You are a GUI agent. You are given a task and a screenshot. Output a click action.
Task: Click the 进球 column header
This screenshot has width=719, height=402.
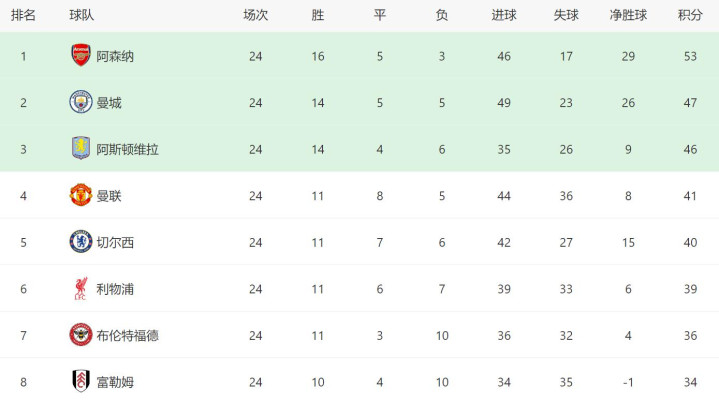pyautogui.click(x=504, y=15)
